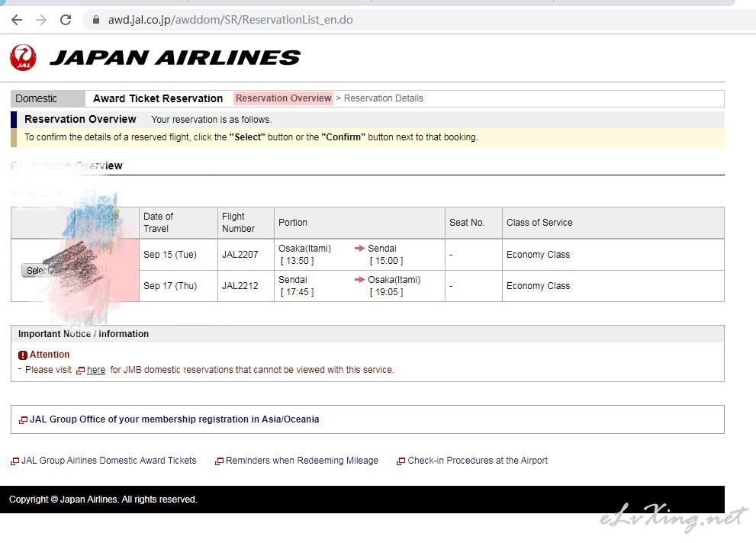
Task: Click Reservation Overview breadcrumb step
Action: coord(284,98)
